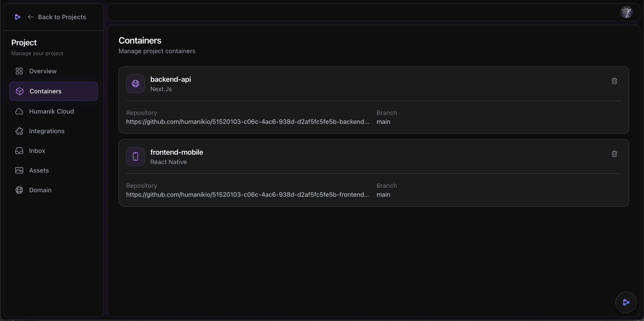Select the Assets image icon
The height and width of the screenshot is (321, 644).
[x=19, y=170]
